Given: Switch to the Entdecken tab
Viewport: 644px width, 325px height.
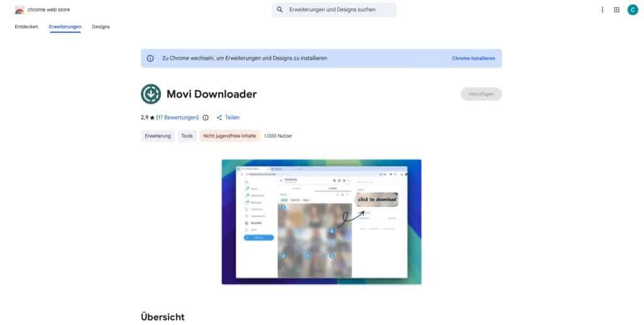Looking at the screenshot, I should [x=26, y=26].
